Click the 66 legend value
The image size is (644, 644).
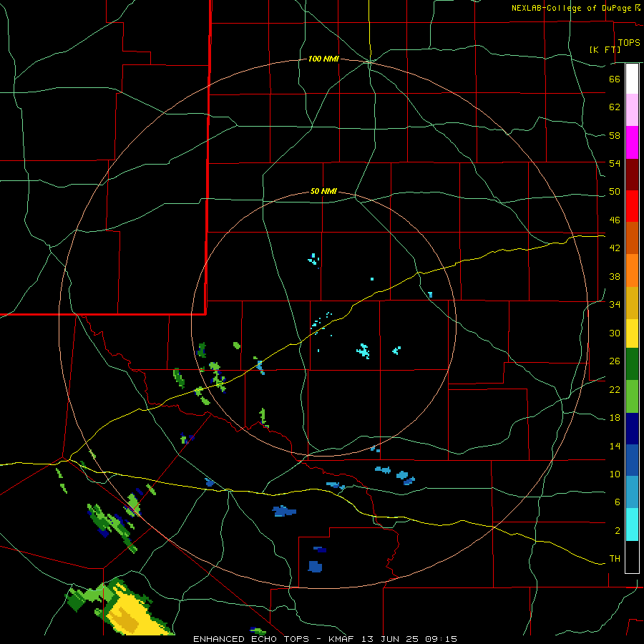[x=615, y=79]
